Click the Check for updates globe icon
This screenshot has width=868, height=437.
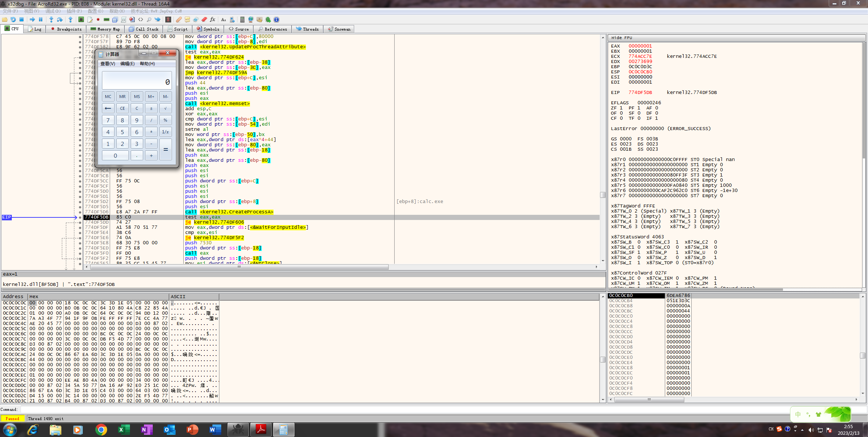(x=251, y=20)
